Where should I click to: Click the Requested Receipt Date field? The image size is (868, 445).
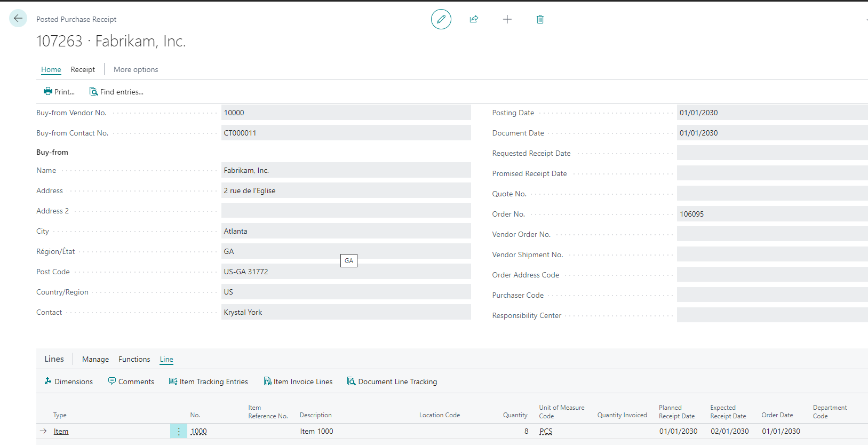pyautogui.click(x=773, y=153)
